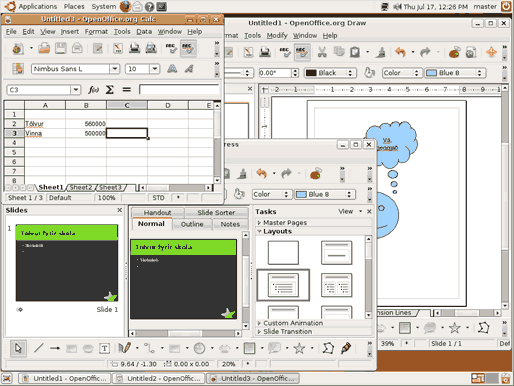The image size is (514, 386).
Task: Select the Stars shape tool in Impress toolbar
Action: pos(299,348)
